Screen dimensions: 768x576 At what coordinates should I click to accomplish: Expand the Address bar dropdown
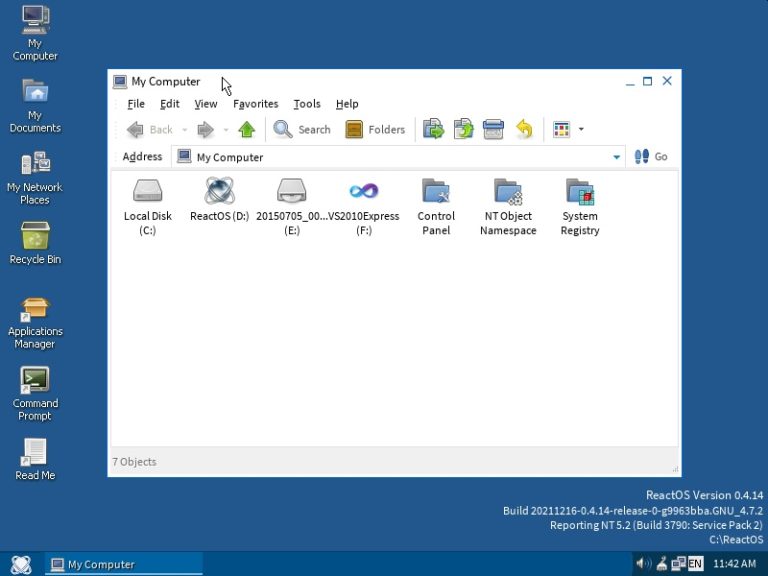(x=616, y=157)
